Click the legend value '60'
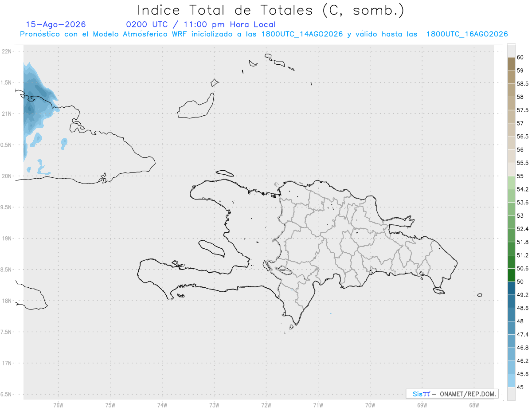The image size is (532, 411). [520, 57]
